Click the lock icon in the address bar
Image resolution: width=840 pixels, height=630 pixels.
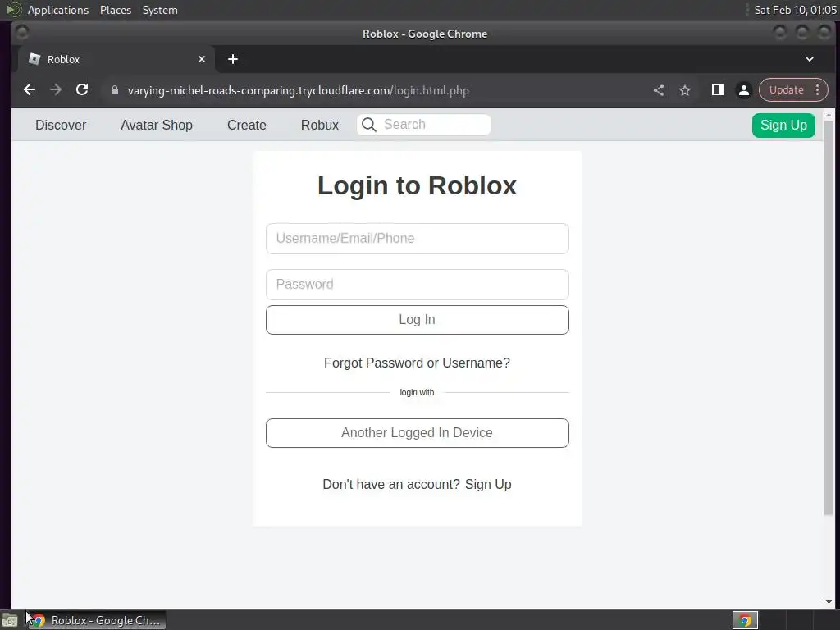(x=115, y=90)
